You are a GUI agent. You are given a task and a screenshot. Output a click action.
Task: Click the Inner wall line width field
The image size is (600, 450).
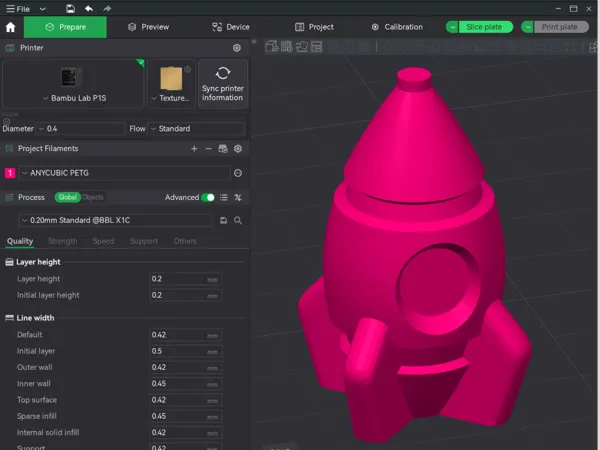(185, 384)
